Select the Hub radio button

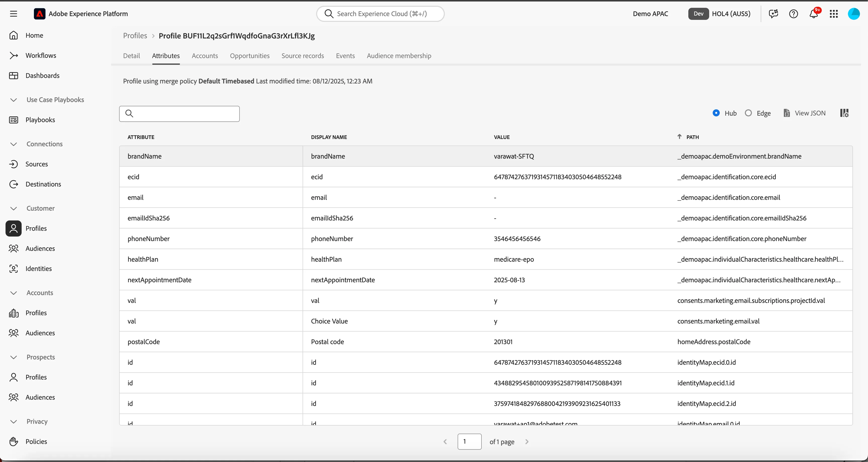716,113
